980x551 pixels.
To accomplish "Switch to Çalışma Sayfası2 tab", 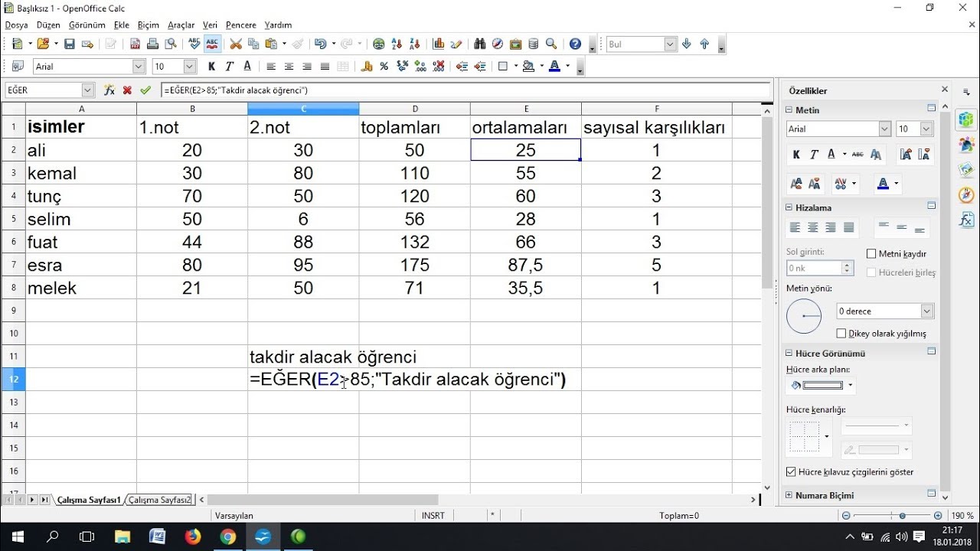I will point(160,500).
